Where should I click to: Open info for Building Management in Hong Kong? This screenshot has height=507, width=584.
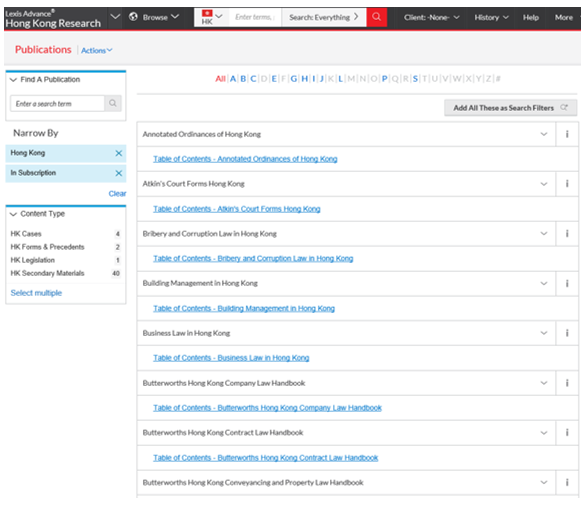click(567, 283)
